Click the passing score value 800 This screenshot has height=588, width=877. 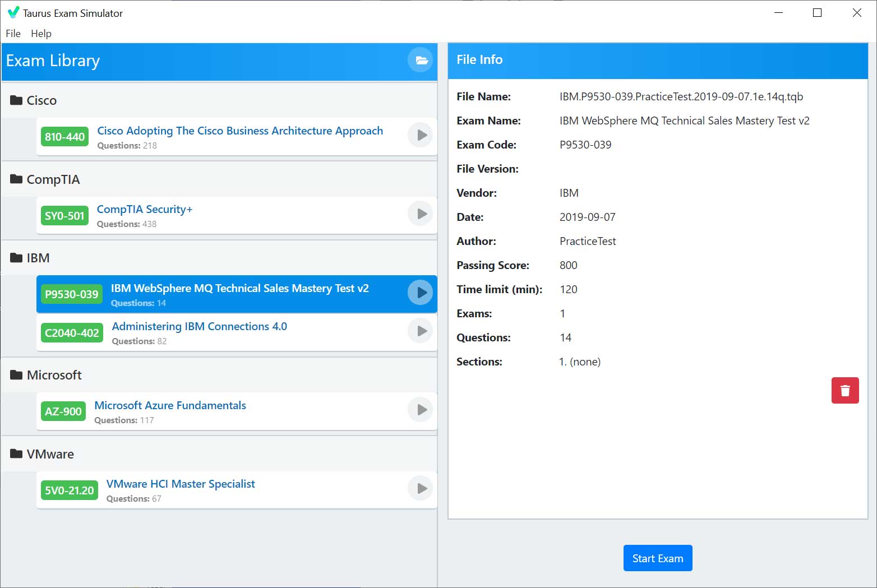pos(569,265)
